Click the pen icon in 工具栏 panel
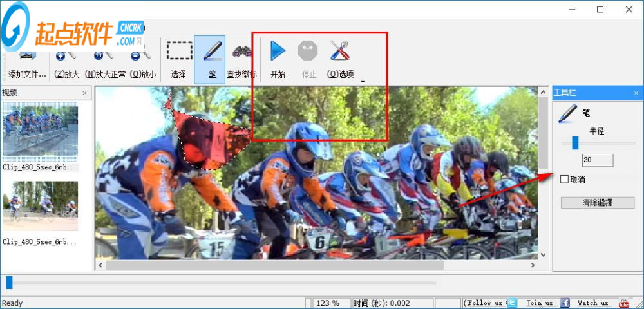 [x=567, y=114]
